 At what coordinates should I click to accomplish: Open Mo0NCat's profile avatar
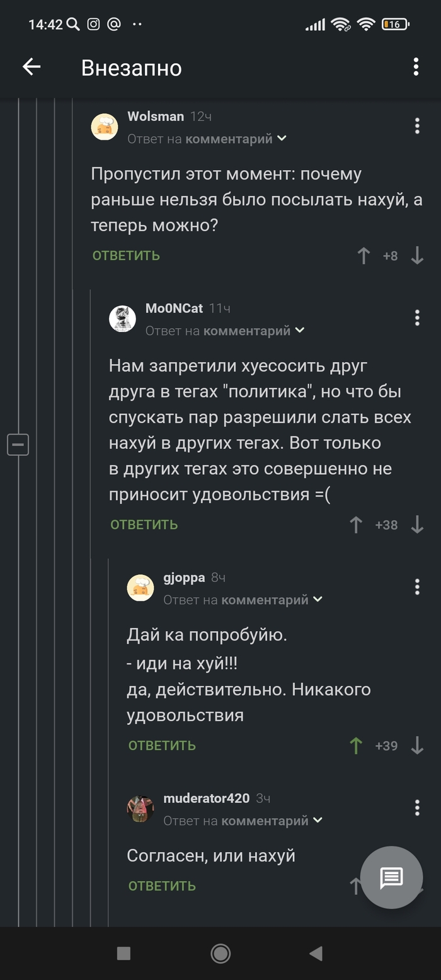(x=123, y=319)
